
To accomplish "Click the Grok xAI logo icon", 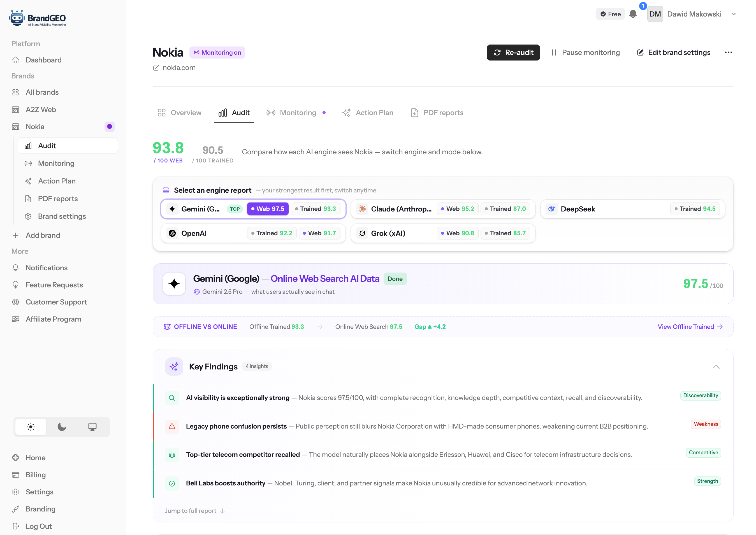I will coord(362,233).
